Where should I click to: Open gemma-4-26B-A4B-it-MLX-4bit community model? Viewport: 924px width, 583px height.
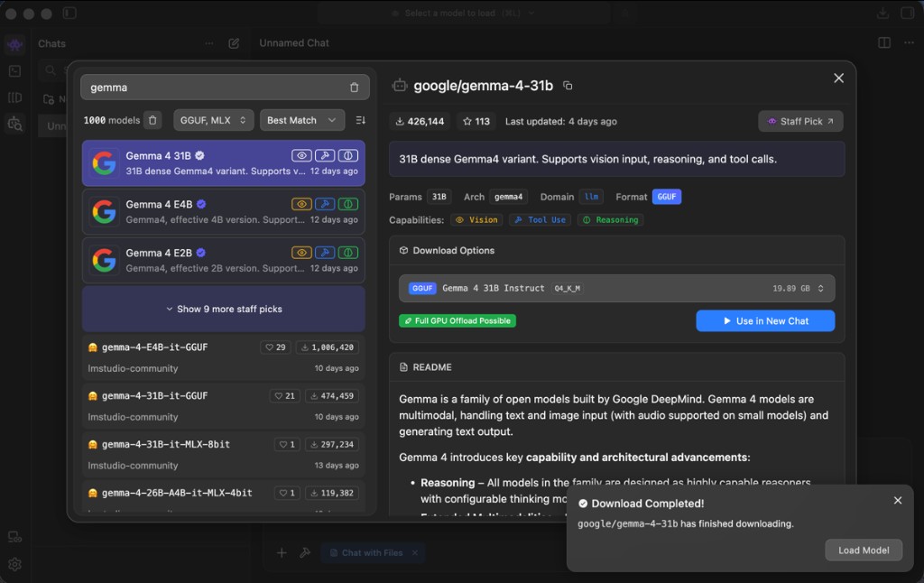click(x=224, y=496)
